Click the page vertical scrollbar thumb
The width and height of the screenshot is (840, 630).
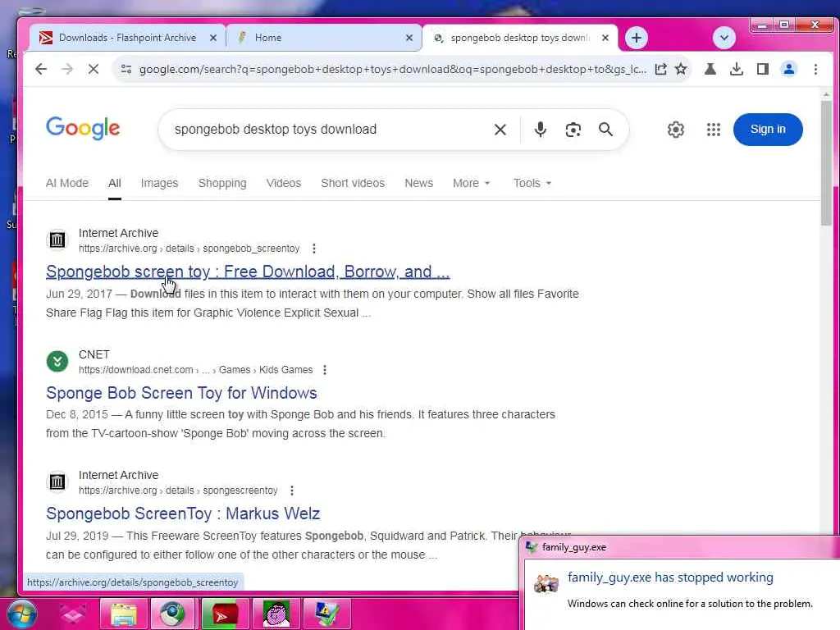pos(826,162)
